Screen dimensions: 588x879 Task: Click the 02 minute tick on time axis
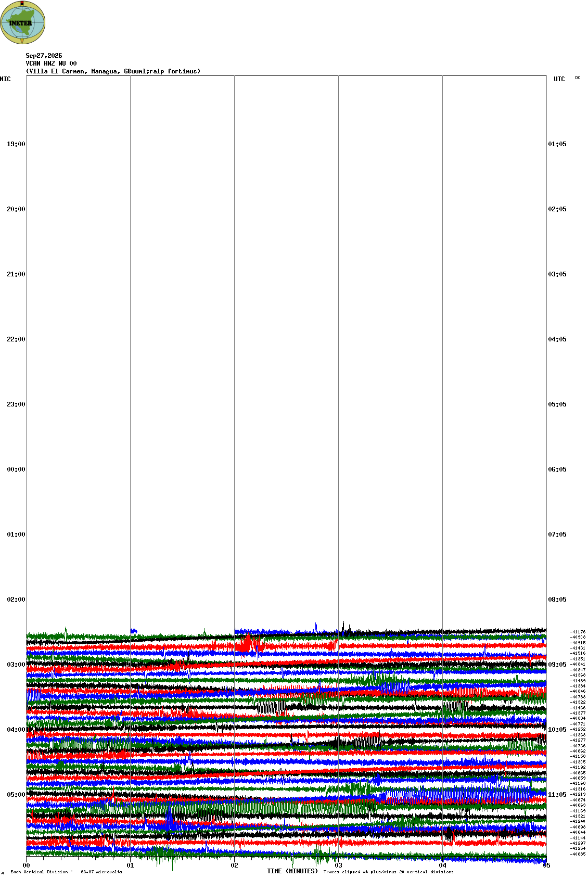coord(235,866)
